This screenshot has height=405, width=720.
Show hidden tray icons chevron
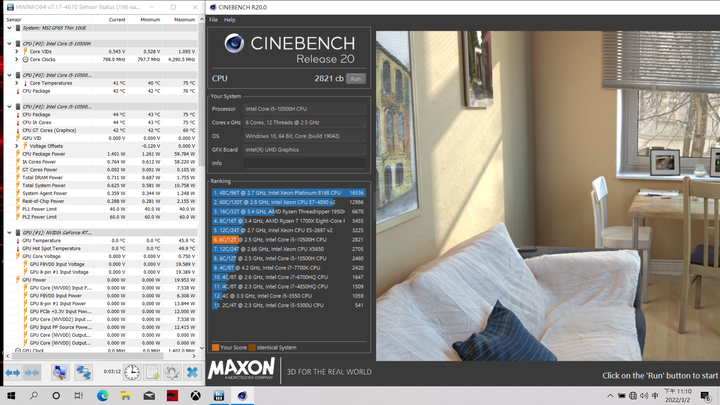(x=610, y=396)
